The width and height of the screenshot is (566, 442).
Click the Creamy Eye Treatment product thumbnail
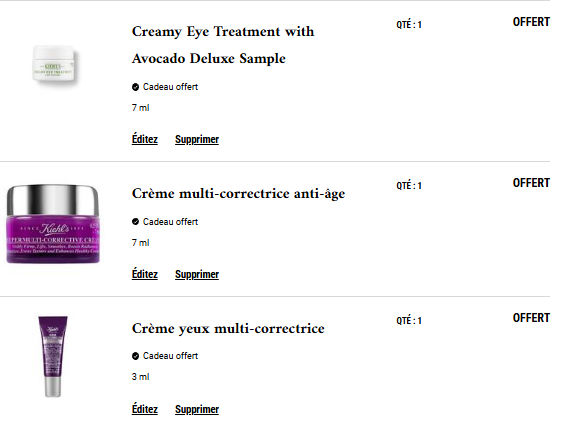coord(54,64)
